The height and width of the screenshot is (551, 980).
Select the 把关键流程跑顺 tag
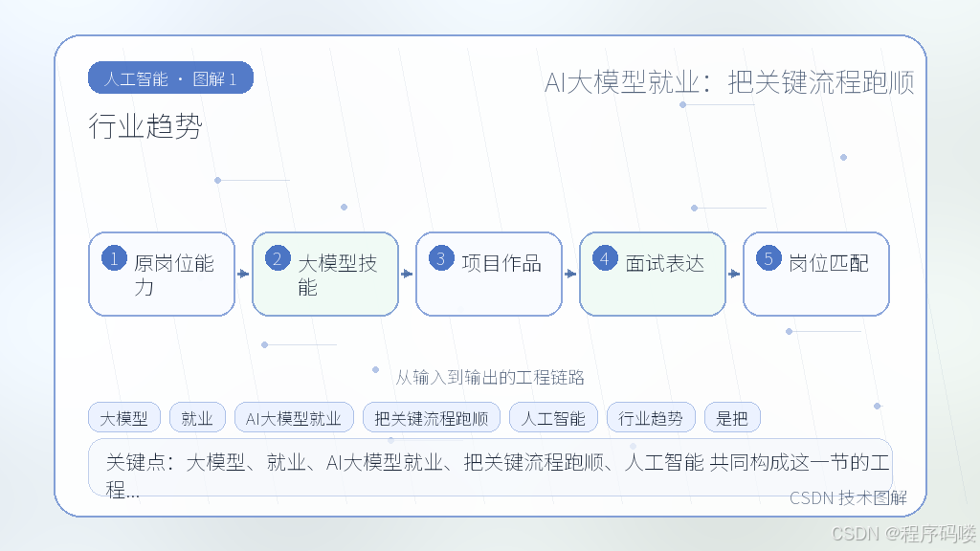pyautogui.click(x=432, y=418)
